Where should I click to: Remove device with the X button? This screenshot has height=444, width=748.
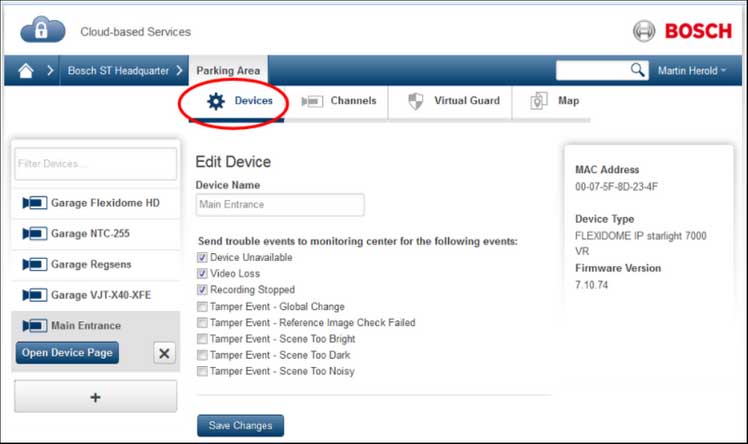click(165, 353)
